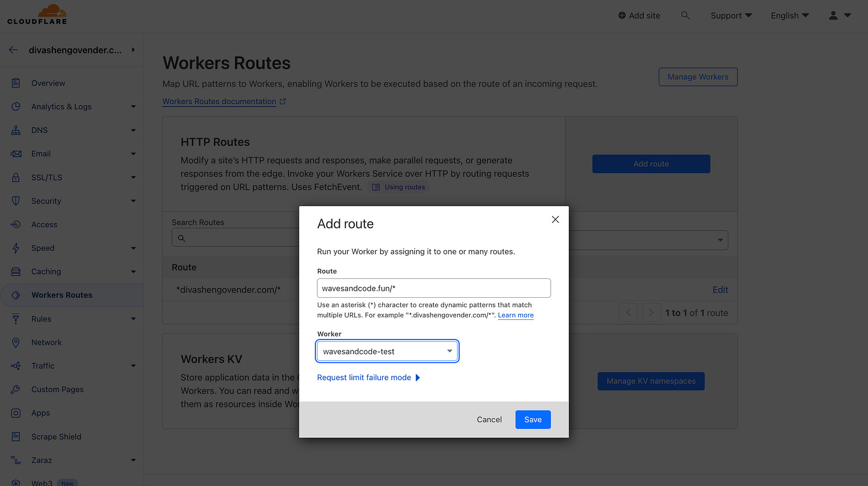Click the Cloudflare logo
Screen dimensions: 868x486
[37, 15]
